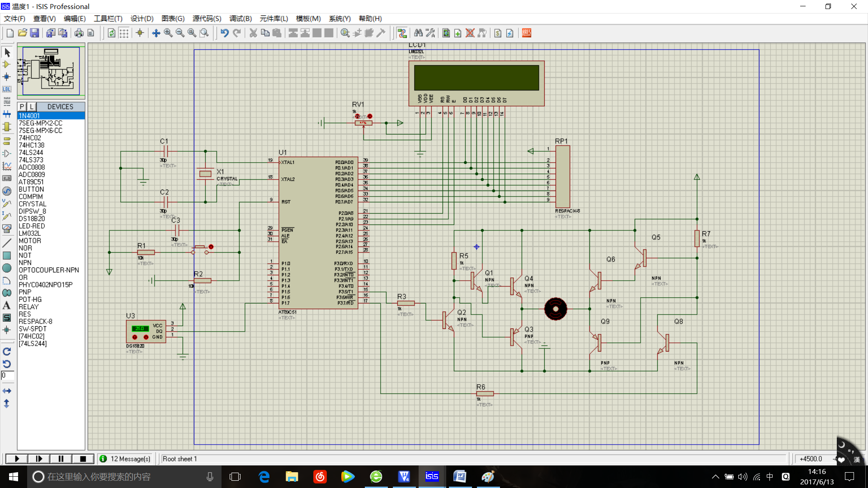Select Graph mode tool
Image resolution: width=868 pixels, height=488 pixels.
pos(7,166)
